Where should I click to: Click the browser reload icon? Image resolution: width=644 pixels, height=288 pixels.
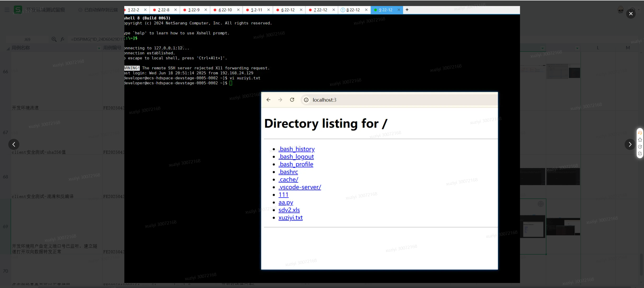(292, 100)
